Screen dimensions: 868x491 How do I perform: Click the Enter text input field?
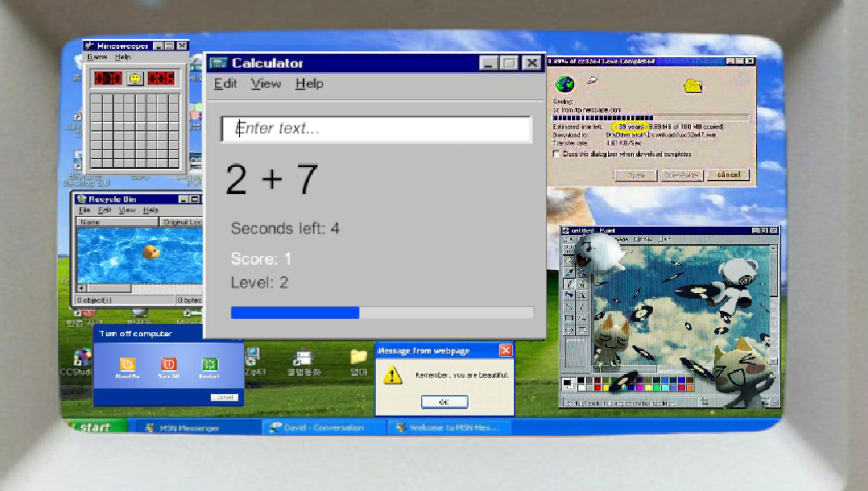(376, 129)
